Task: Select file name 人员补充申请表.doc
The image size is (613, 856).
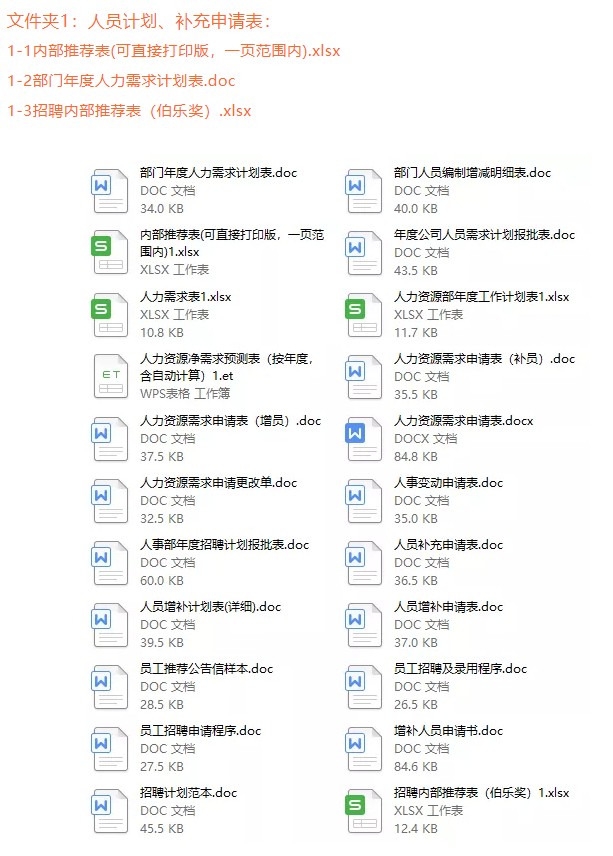Action: 449,544
